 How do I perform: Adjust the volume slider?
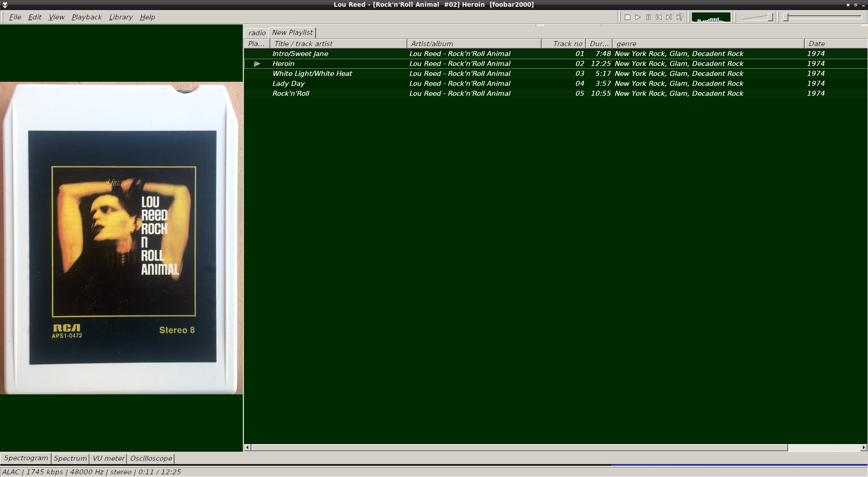(757, 17)
